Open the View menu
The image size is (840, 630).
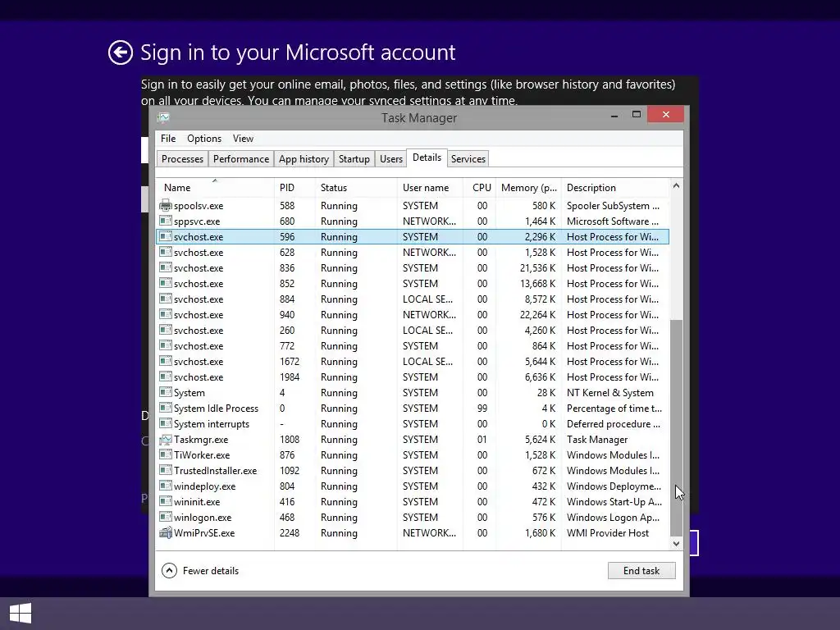click(243, 138)
